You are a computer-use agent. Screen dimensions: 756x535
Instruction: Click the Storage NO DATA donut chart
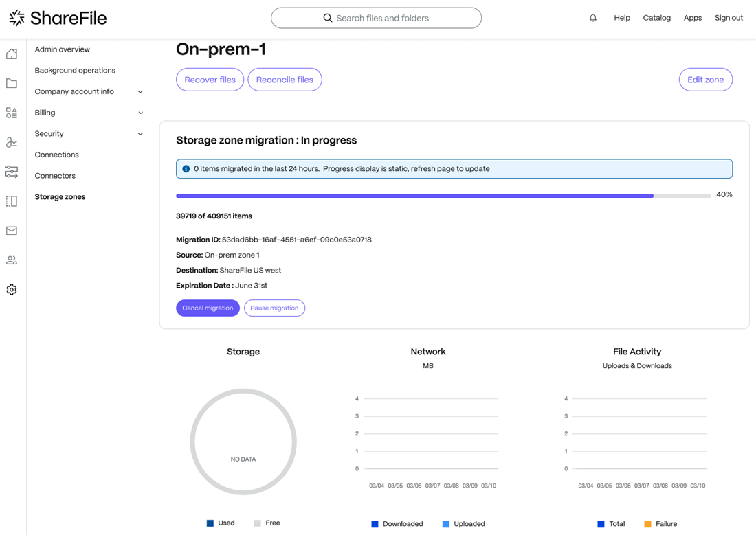[243, 442]
